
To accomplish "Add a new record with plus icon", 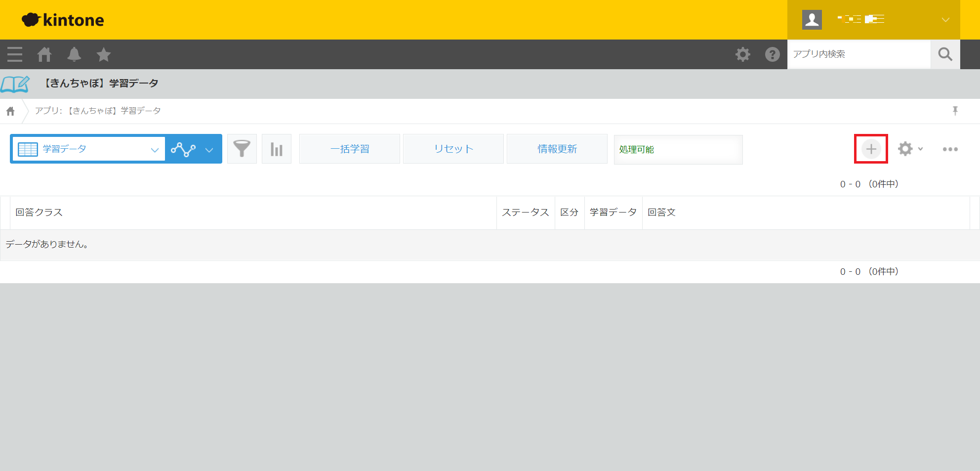I will click(871, 149).
